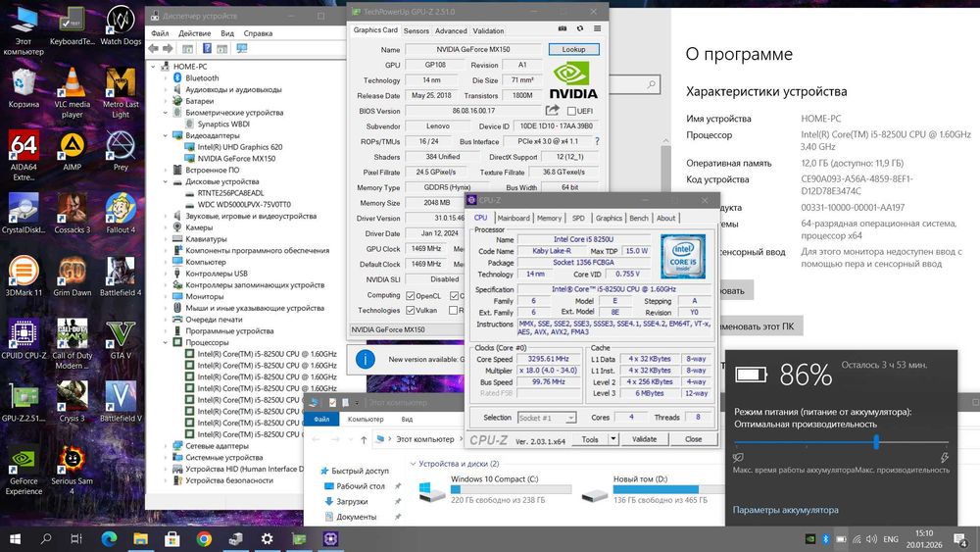Image resolution: width=980 pixels, height=552 pixels.
Task: Open Metro Last Light desktop icon
Action: (121, 92)
